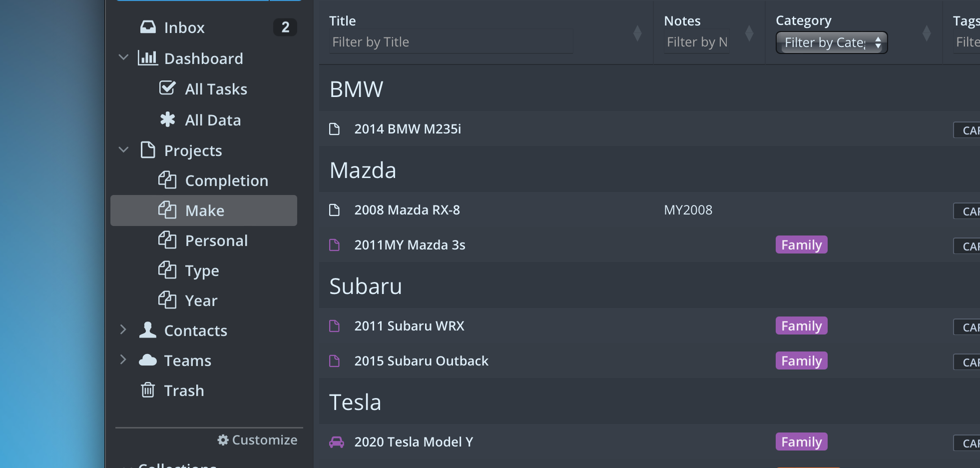Click Family category tag on 2011MY Mazda 3s
Viewport: 980px width, 468px height.
coord(801,245)
